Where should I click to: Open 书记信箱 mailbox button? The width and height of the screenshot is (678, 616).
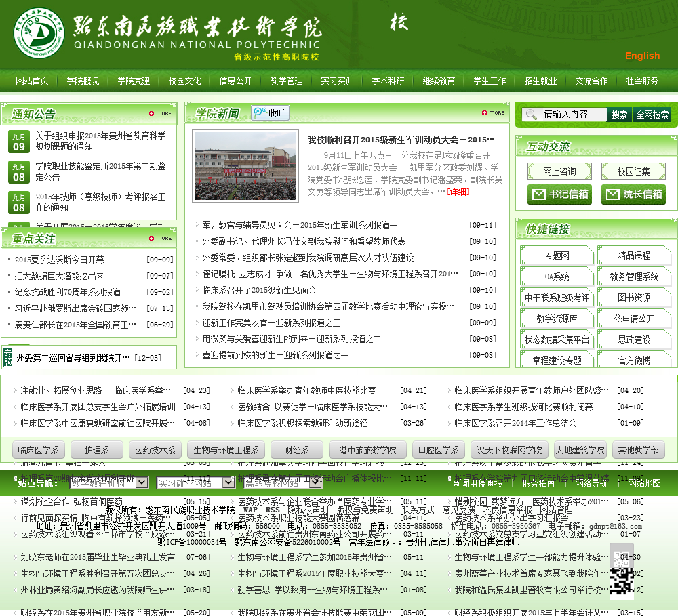(559, 194)
